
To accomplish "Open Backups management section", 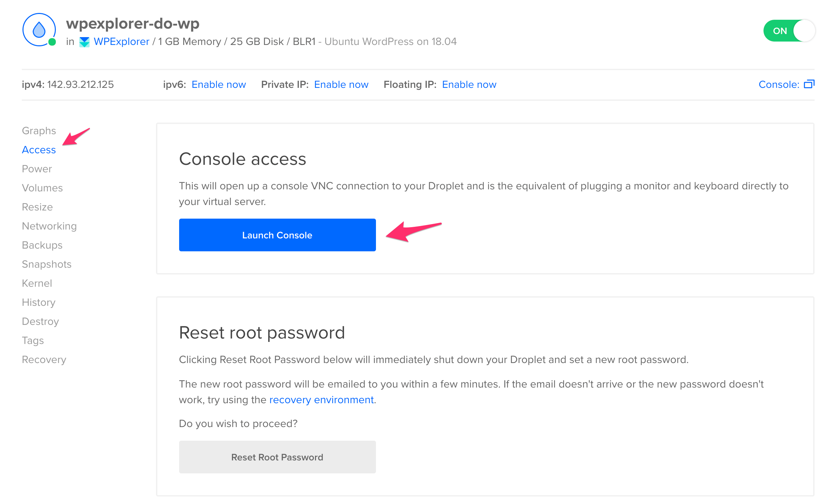I will (x=41, y=245).
